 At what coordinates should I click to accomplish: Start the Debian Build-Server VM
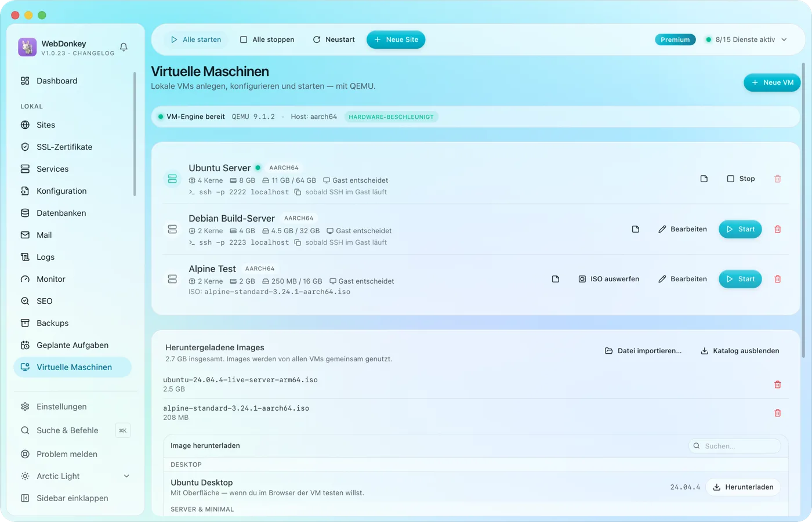click(x=740, y=229)
